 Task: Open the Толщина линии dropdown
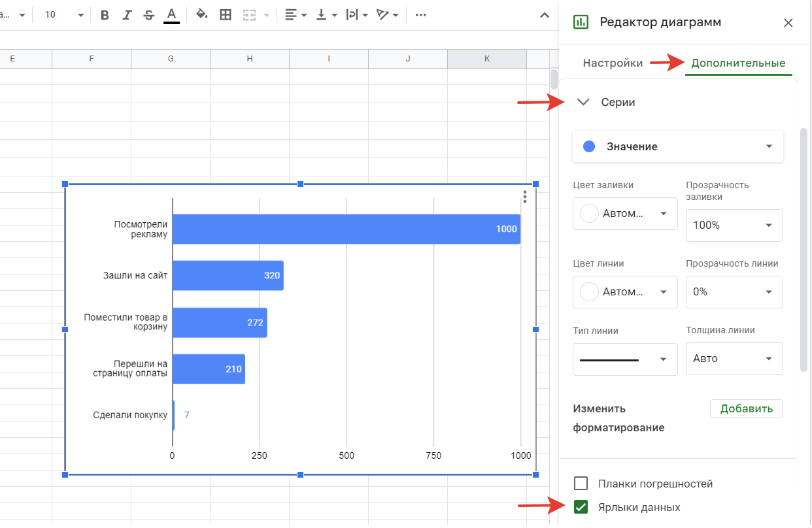pyautogui.click(x=734, y=359)
